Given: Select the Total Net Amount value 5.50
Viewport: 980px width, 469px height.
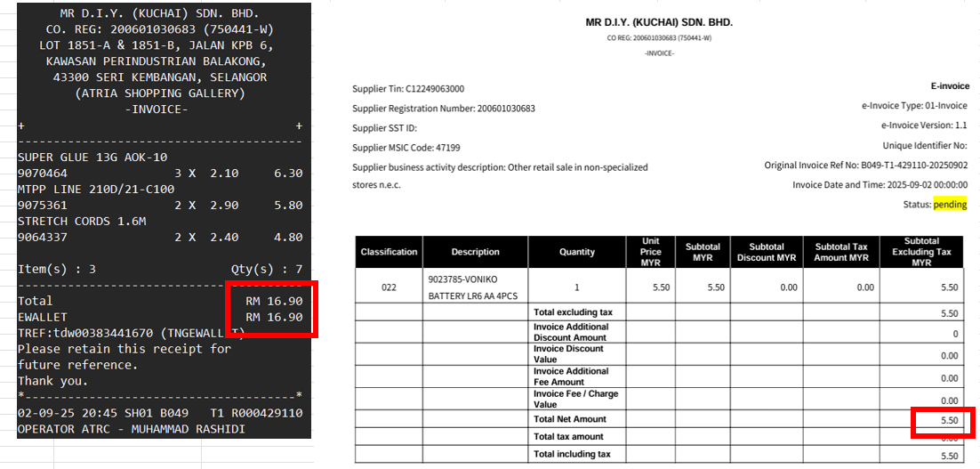Looking at the screenshot, I should tap(950, 421).
